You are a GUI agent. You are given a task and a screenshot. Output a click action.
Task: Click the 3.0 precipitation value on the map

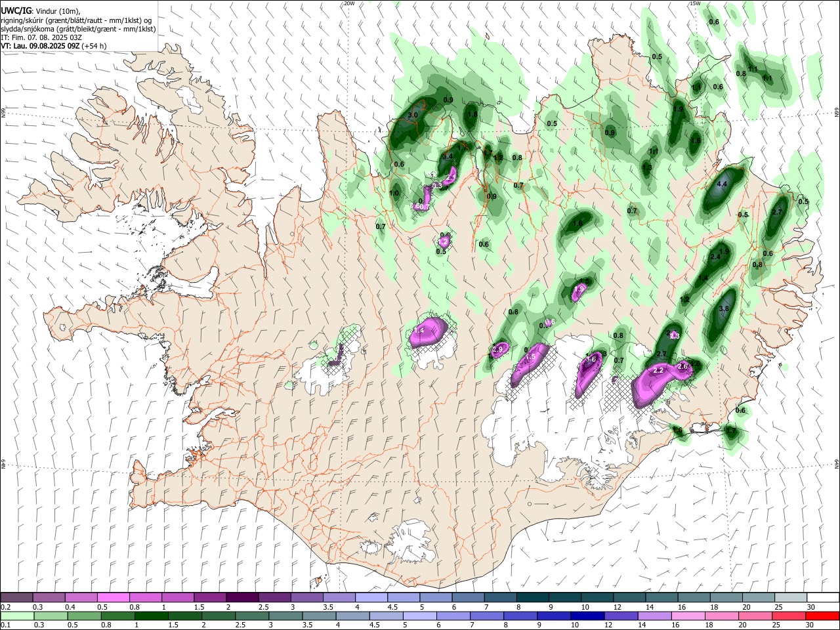pos(413,115)
